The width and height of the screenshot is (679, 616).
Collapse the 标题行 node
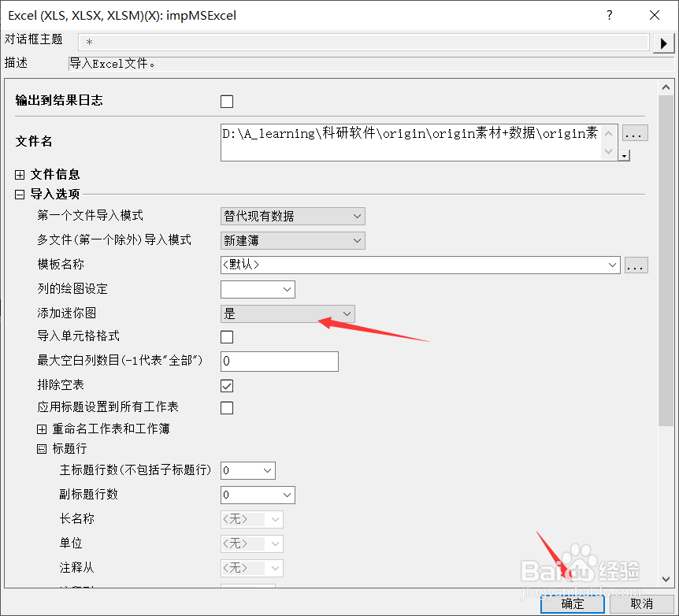coord(42,449)
